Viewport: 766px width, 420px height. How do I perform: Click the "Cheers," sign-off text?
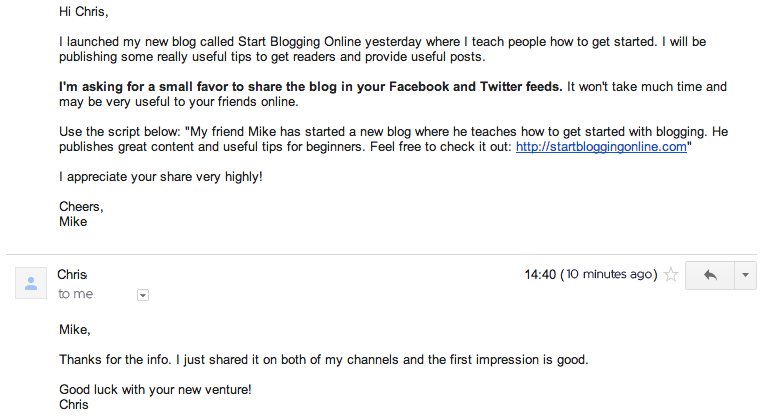tap(81, 207)
